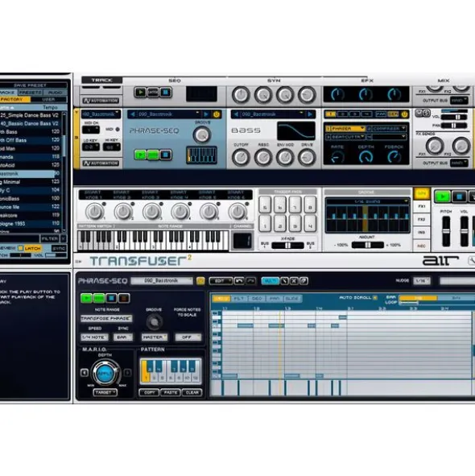Select the FX1 tab beside the Groove panel
The height and width of the screenshot is (476, 475).
pos(422,206)
